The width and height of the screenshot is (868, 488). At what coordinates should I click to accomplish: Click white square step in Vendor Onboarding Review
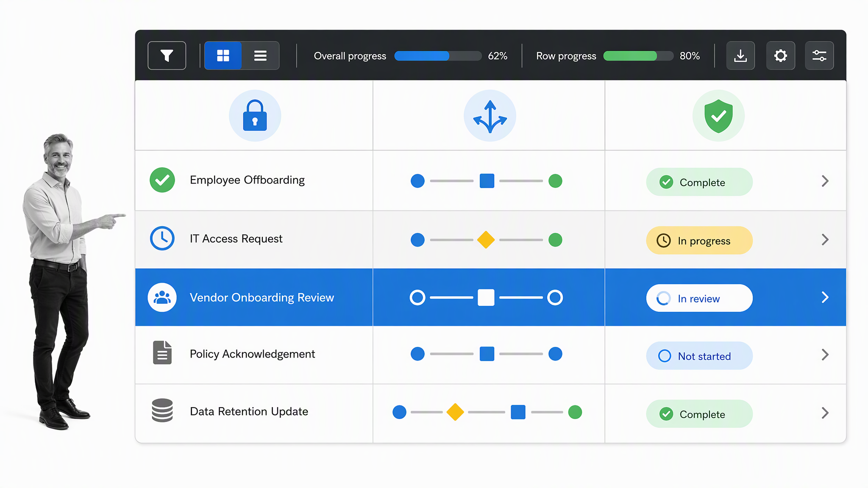pyautogui.click(x=486, y=297)
